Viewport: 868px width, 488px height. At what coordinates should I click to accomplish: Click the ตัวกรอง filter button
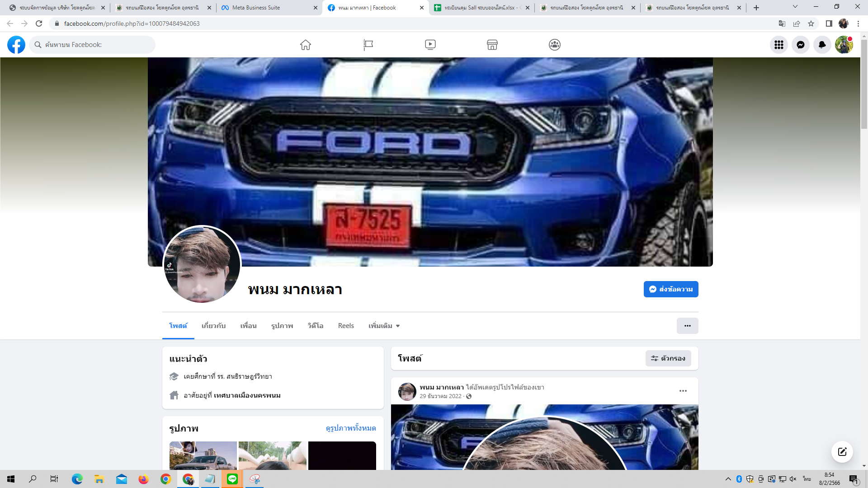668,358
